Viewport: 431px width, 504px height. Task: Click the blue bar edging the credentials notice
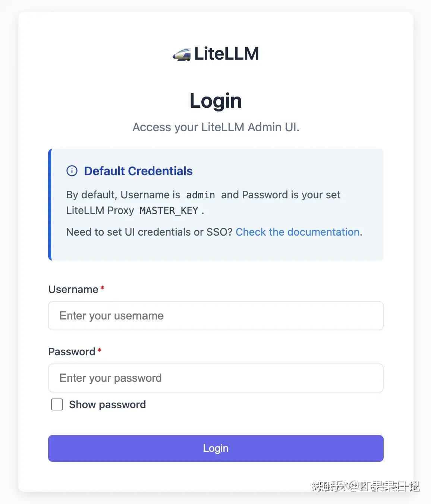click(x=50, y=204)
